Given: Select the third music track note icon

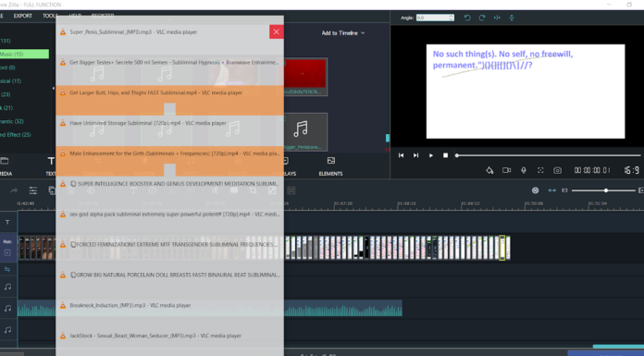Looking at the screenshot, I should pos(7,329).
